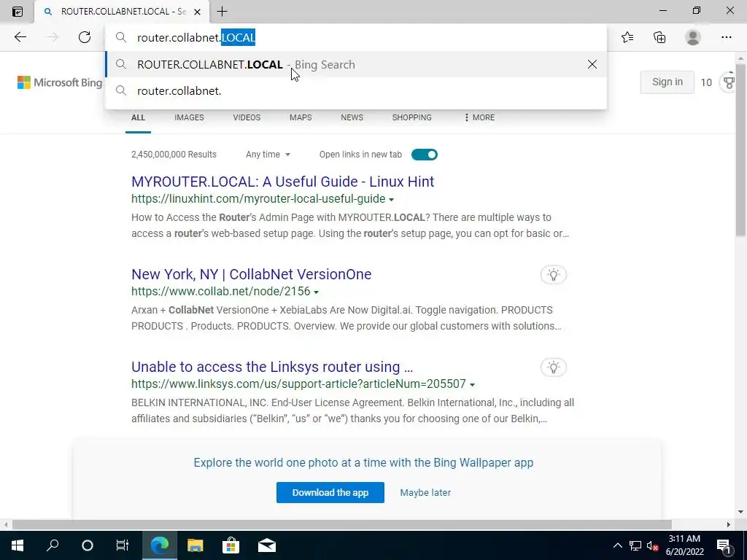Switch to the MAPS tab
The width and height of the screenshot is (747, 560).
click(x=301, y=117)
